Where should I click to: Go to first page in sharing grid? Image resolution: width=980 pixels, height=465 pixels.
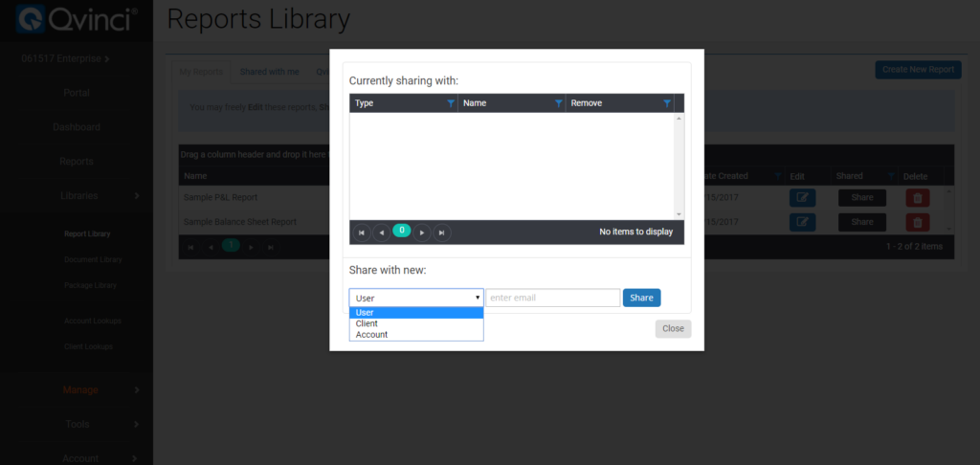363,232
